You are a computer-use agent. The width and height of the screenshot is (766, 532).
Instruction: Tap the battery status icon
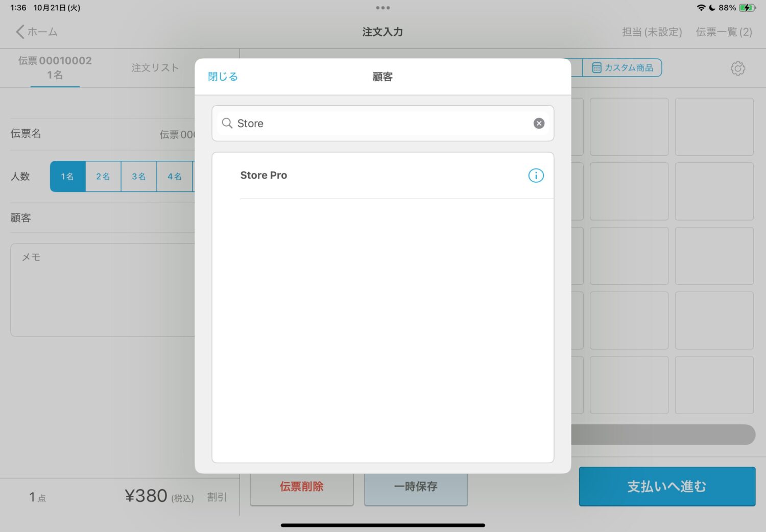pyautogui.click(x=747, y=8)
